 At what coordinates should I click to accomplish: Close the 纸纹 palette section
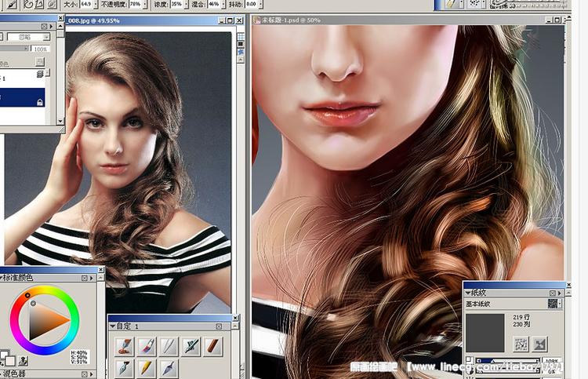coord(553,293)
